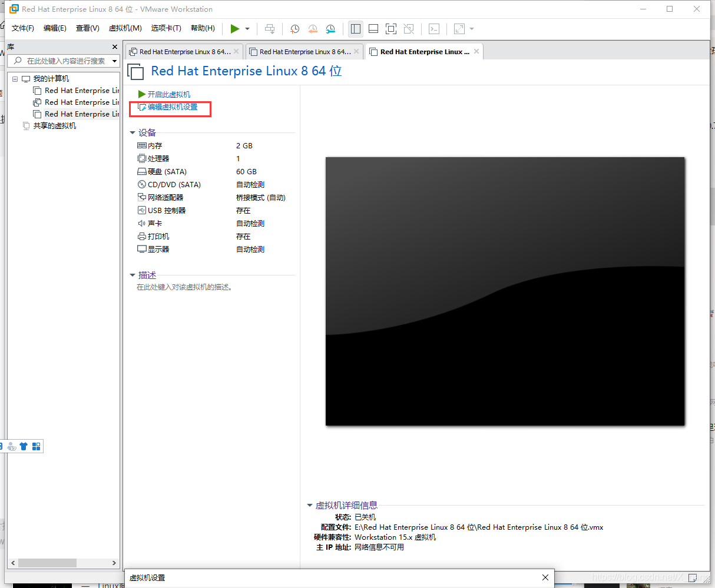Screen dimensions: 715x588
Task: Select 共享的虚拟机 in the library tree
Action: [x=49, y=126]
